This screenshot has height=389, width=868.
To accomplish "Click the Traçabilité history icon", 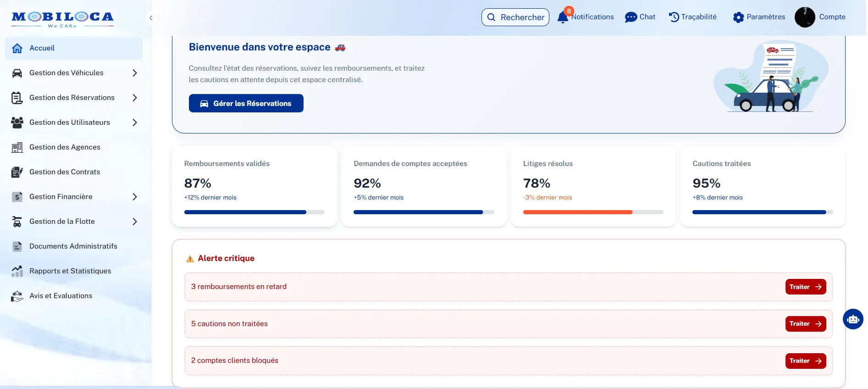I will (674, 17).
